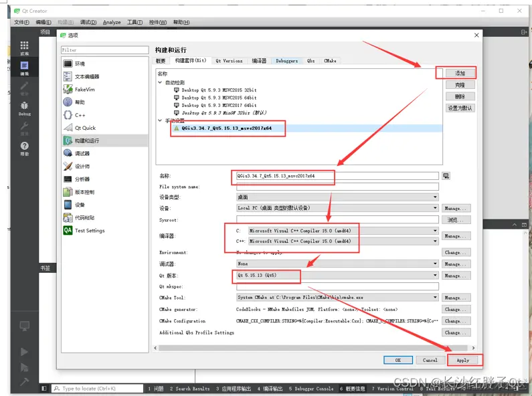The width and height of the screenshot is (532, 396).
Task: Select Desktop Qt 5.9.3 MSVC2015 32bit kit
Action: [219, 90]
